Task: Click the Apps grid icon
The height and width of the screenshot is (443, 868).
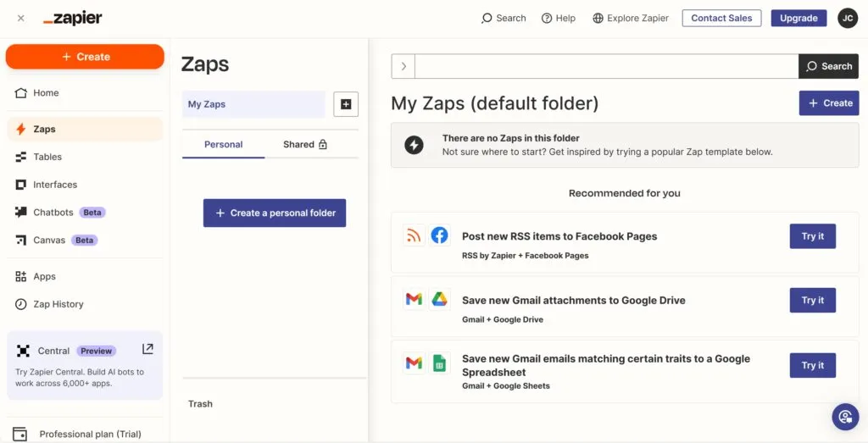Action: [x=21, y=276]
